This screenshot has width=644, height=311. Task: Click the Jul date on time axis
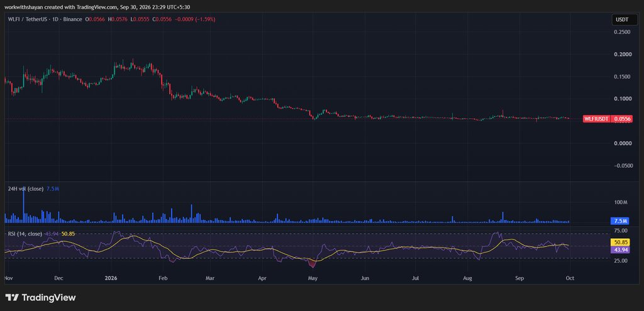click(x=416, y=278)
